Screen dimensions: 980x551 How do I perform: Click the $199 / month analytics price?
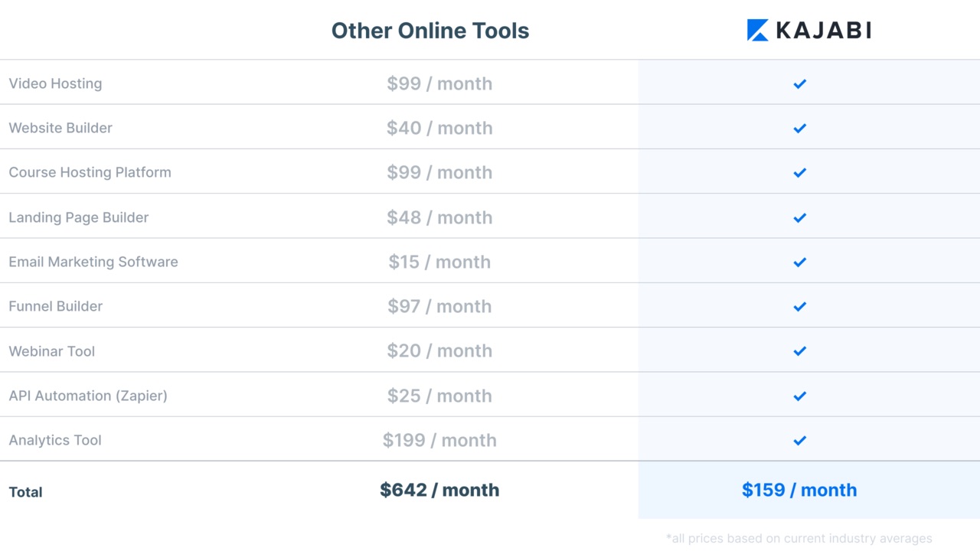pyautogui.click(x=439, y=440)
